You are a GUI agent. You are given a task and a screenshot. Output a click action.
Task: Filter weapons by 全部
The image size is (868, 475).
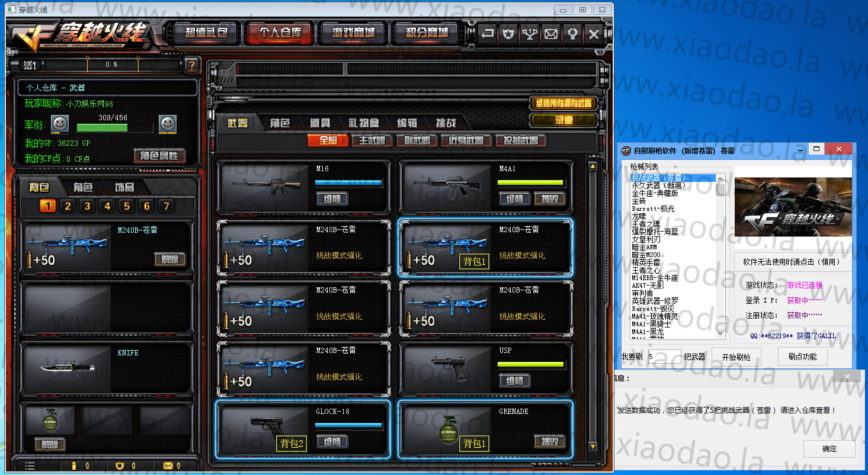pyautogui.click(x=328, y=140)
